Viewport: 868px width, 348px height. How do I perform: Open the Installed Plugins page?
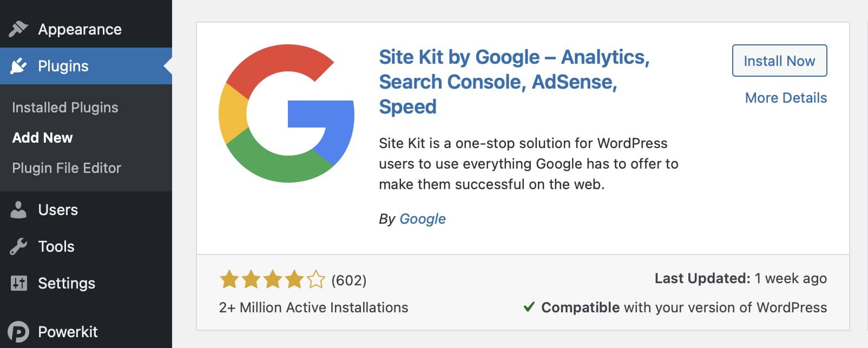(65, 108)
